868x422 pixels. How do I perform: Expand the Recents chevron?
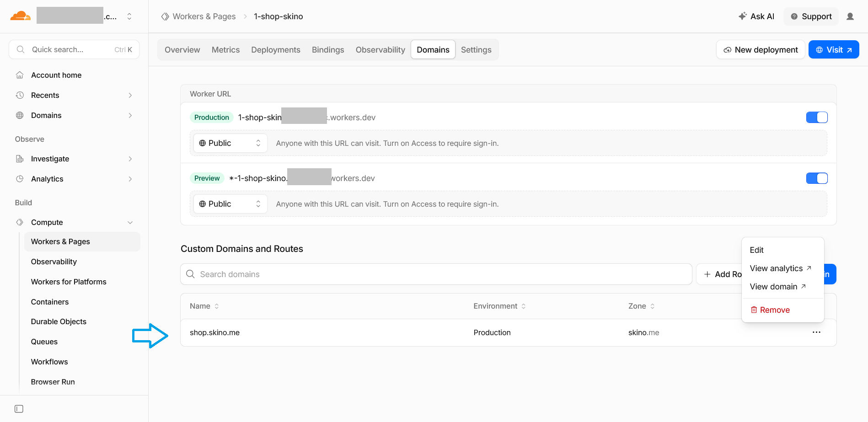tap(130, 95)
